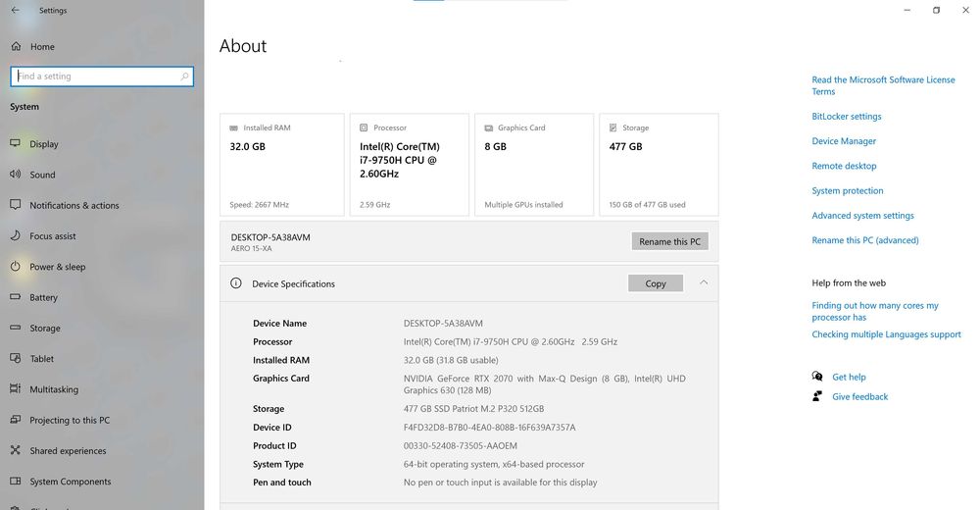Open System protection link

pos(848,191)
